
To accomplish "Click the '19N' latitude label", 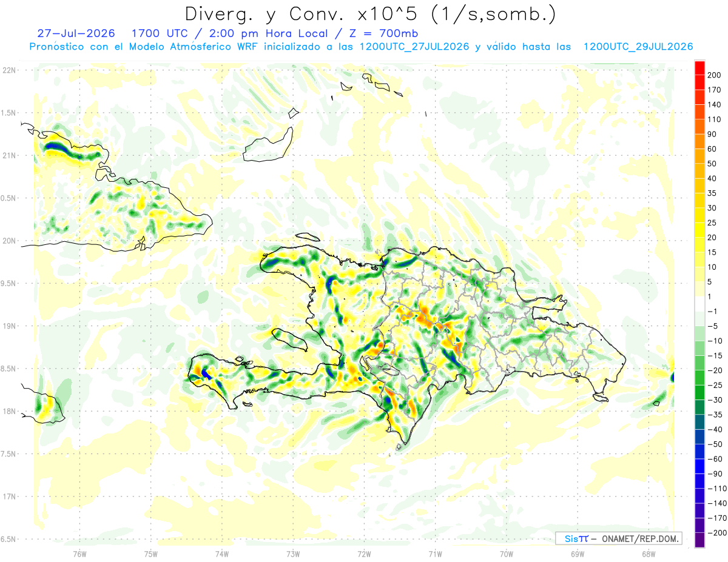I will click(x=8, y=326).
